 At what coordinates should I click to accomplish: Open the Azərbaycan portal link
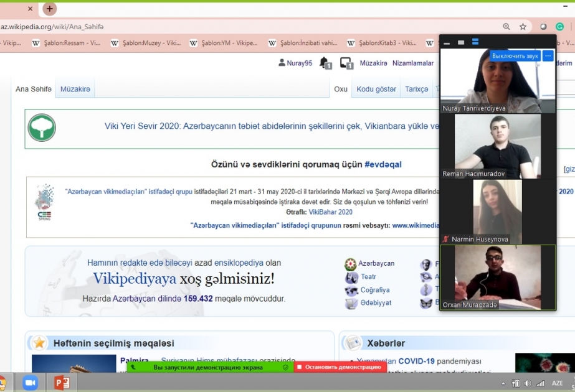(x=376, y=263)
